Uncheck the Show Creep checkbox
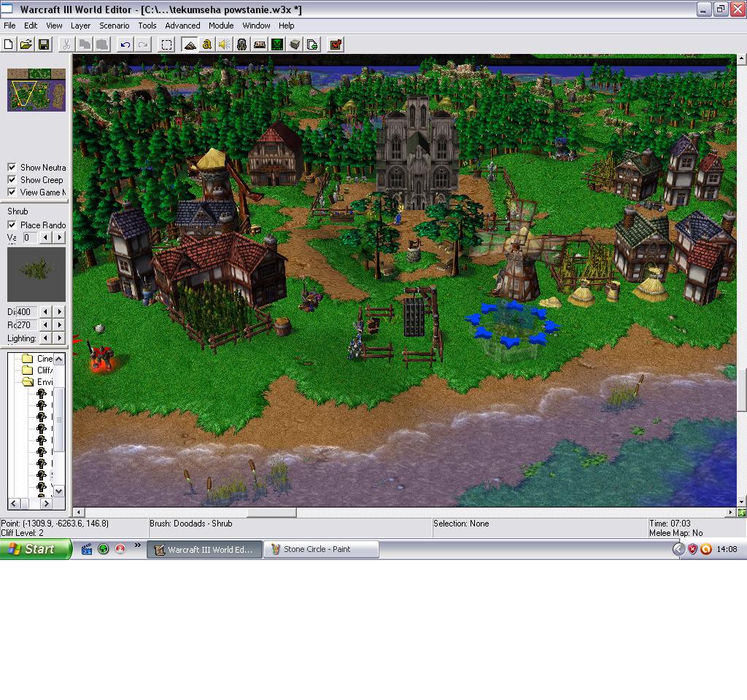The width and height of the screenshot is (747, 700). tap(12, 179)
